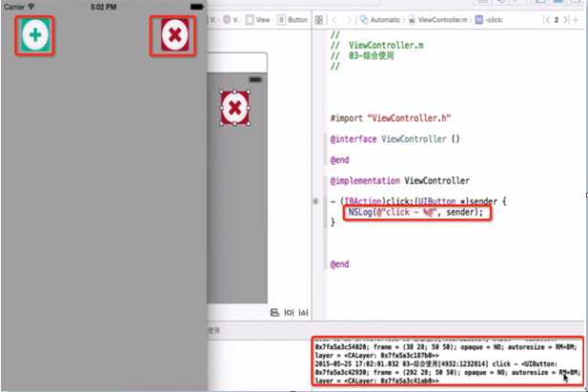The height and width of the screenshot is (392, 588).
Task: Go forward in assistant editor history
Action: pos(349,20)
